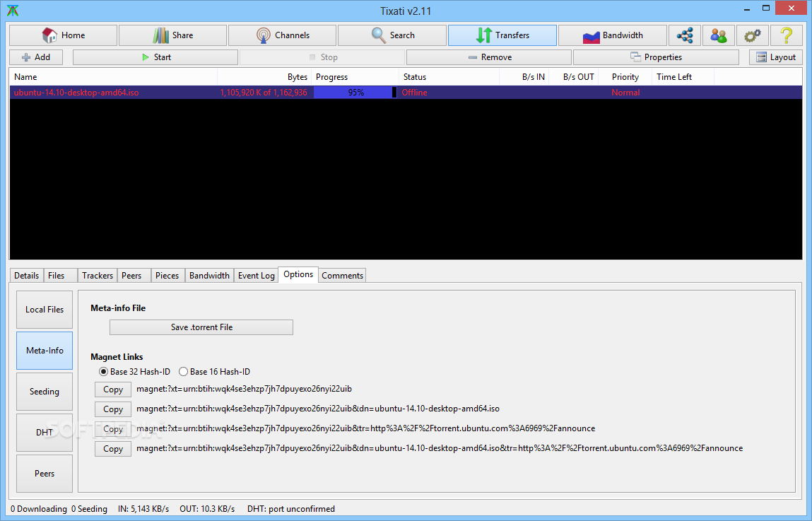Click 0 Downloading status text
The width and height of the screenshot is (812, 521).
click(x=39, y=509)
